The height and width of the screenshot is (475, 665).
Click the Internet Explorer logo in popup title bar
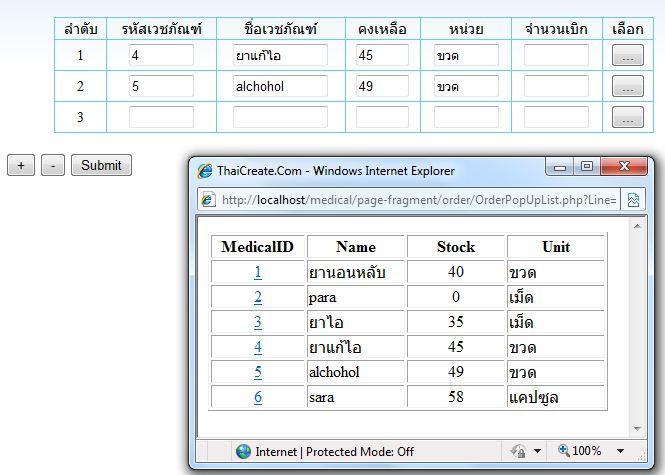click(x=204, y=171)
